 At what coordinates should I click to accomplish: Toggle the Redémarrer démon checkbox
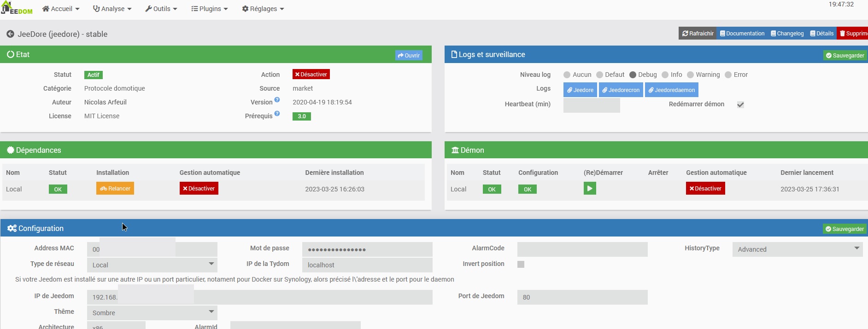pos(740,105)
